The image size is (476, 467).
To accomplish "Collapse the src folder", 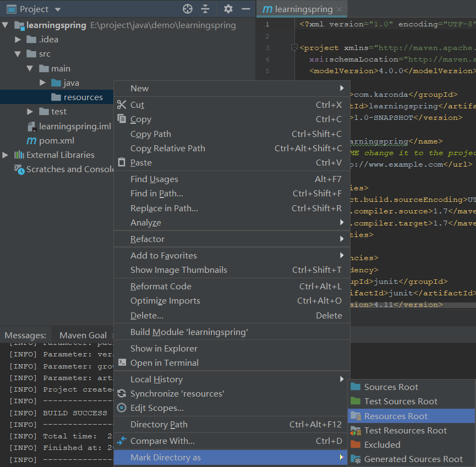I will coord(18,54).
